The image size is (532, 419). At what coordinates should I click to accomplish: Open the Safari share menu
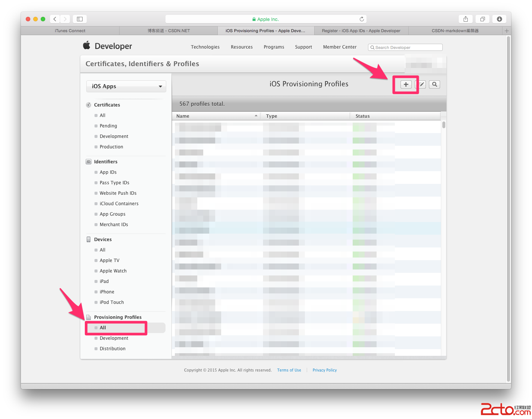(x=466, y=19)
